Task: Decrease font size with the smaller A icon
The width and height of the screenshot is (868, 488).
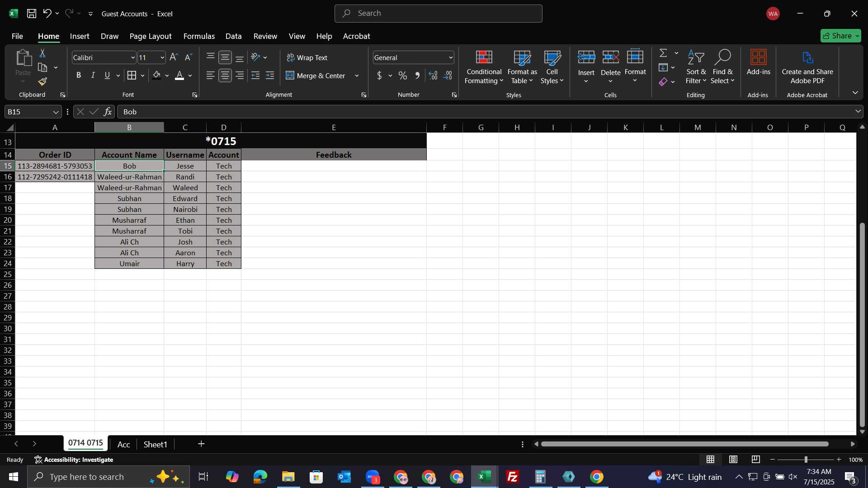Action: 189,57
